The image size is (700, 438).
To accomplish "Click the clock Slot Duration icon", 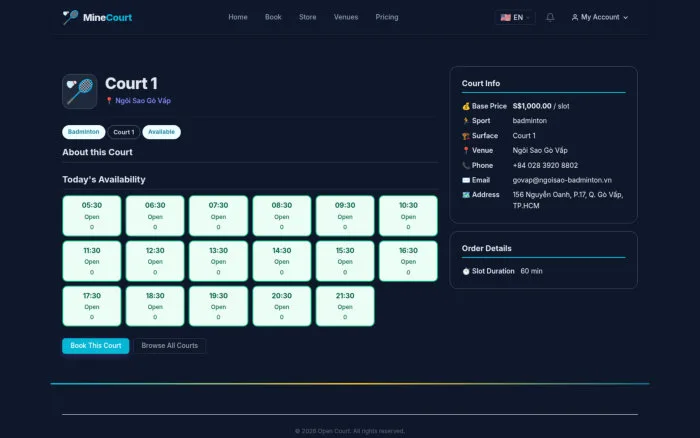I will click(466, 271).
